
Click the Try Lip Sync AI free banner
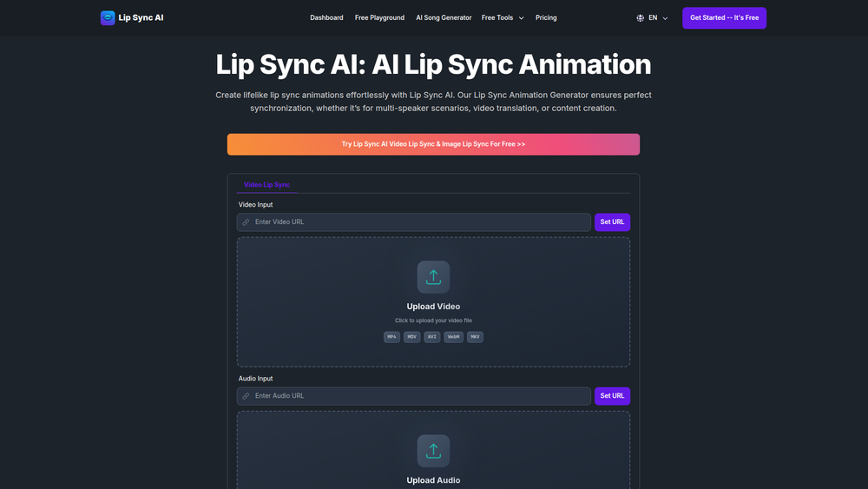click(433, 144)
